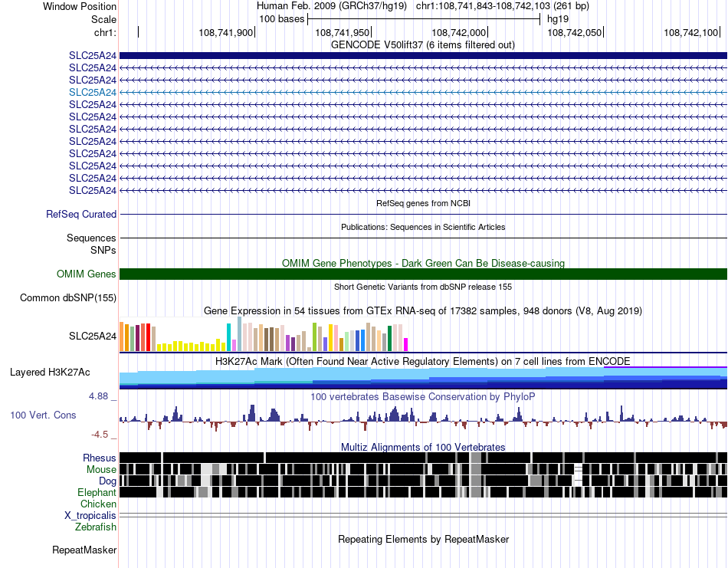
Task: Click the GENCODE V50lift37 track title
Action: point(422,45)
